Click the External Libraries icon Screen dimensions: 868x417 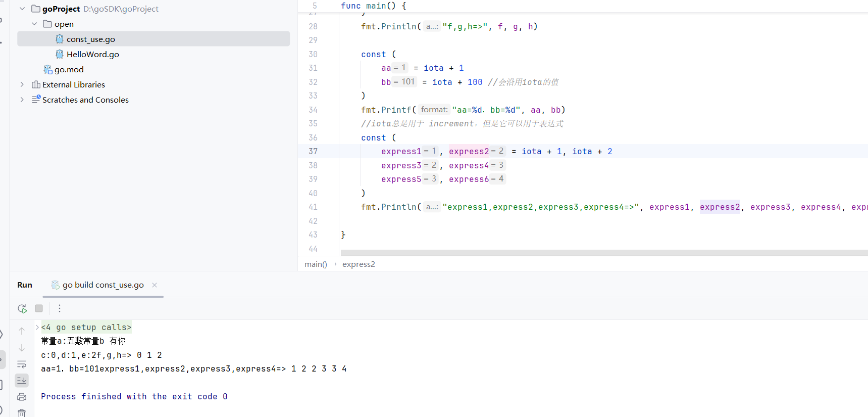tap(36, 84)
